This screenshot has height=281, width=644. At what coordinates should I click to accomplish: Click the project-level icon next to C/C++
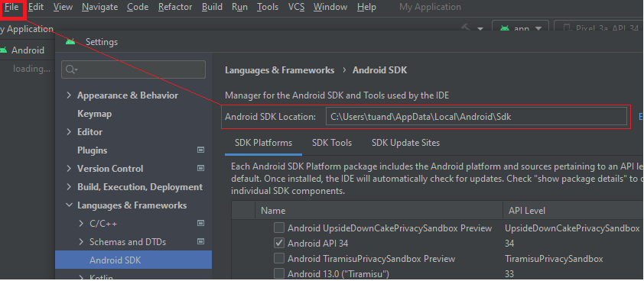pos(200,223)
